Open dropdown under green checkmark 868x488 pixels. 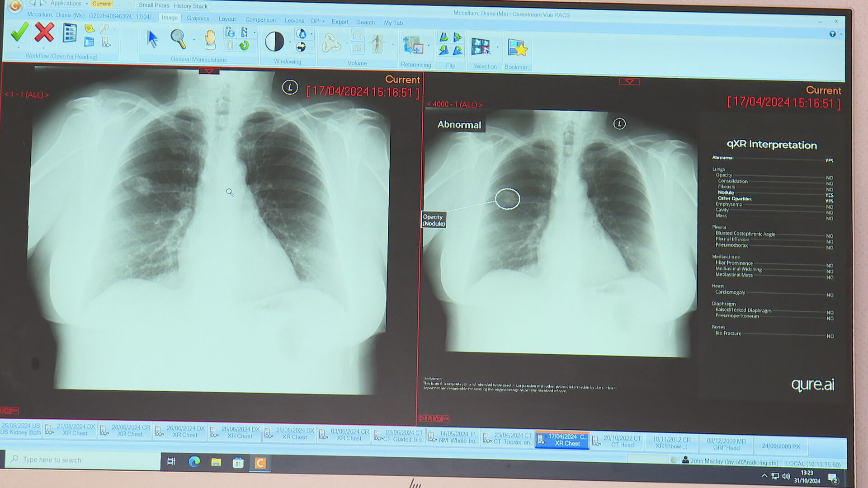click(x=19, y=47)
